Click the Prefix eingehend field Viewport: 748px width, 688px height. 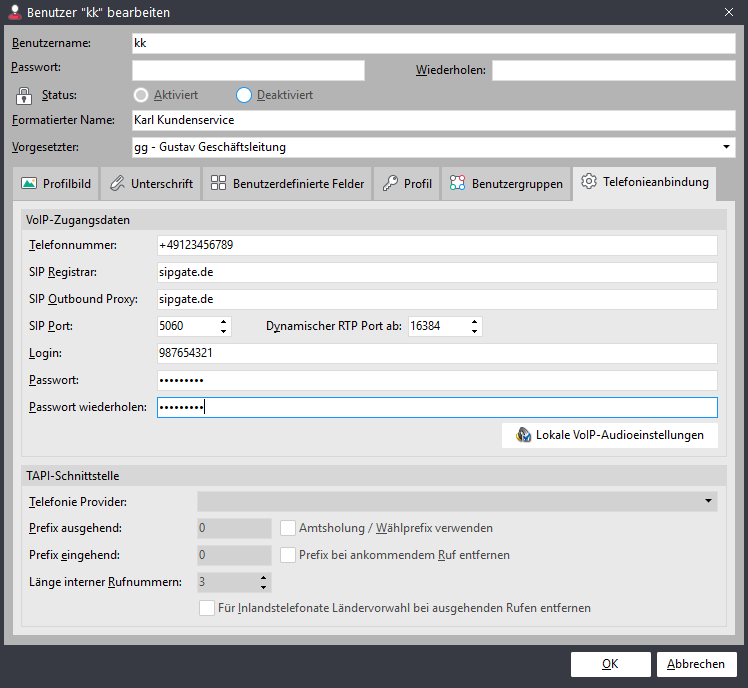point(234,555)
